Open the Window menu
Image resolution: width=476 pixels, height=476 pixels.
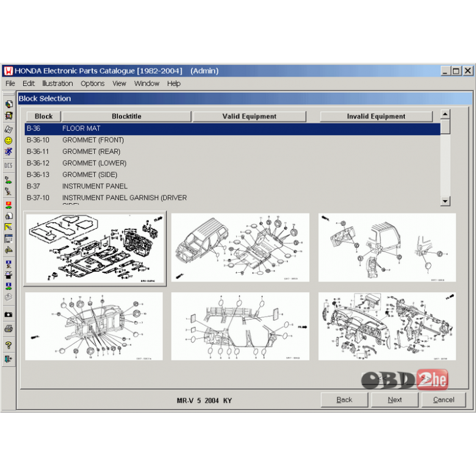point(146,84)
